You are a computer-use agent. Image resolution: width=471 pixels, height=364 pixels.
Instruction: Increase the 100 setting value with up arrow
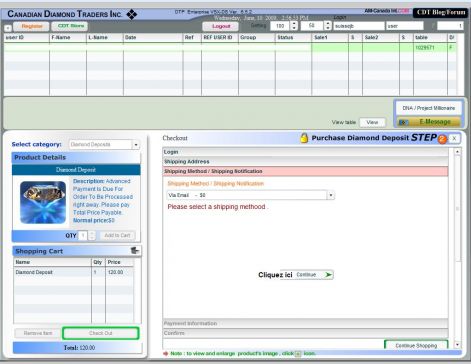tap(294, 23)
